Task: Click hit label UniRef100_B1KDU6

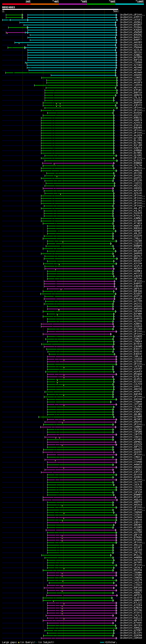Action: pyautogui.click(x=131, y=113)
